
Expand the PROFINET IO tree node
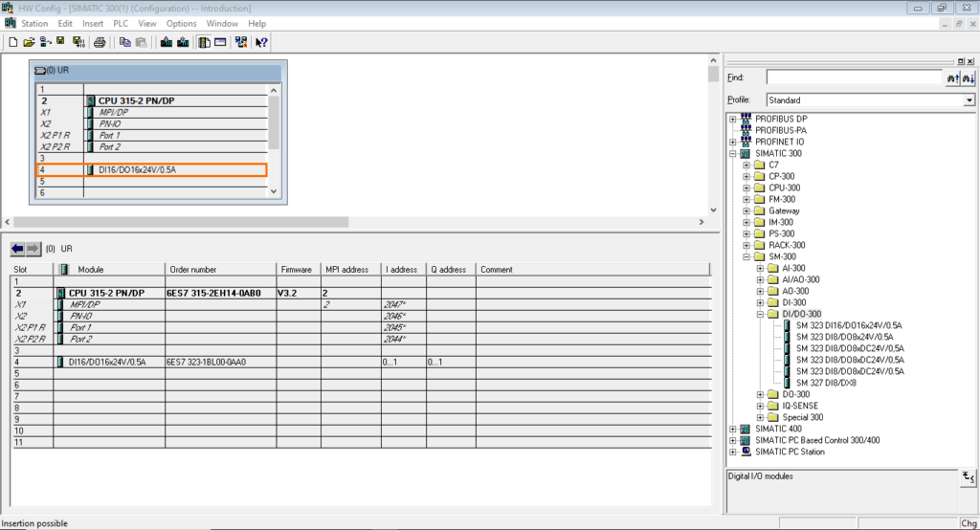point(732,142)
